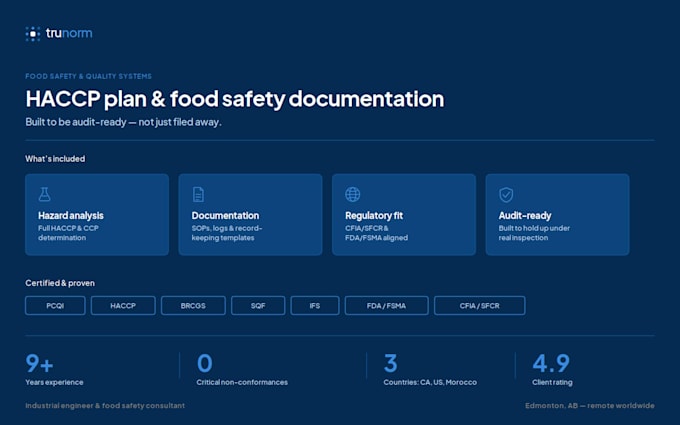Select the HACCP certification badge
This screenshot has width=680, height=425.
point(123,306)
